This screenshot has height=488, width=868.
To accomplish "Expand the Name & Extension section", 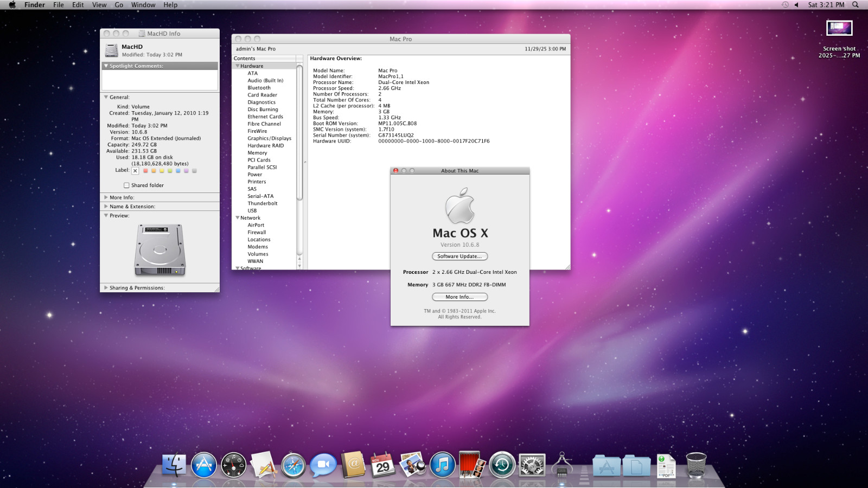I will (x=106, y=207).
